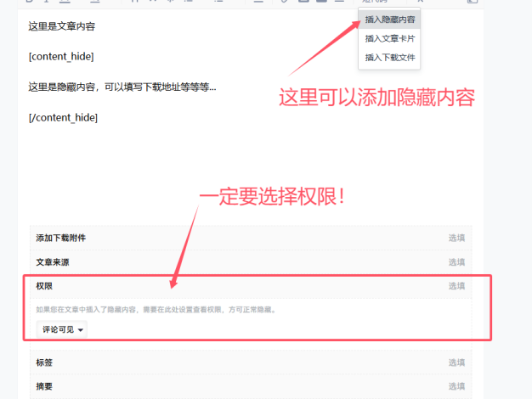Expand the 添加下载附件 section
This screenshot has height=399, width=532.
click(251, 238)
